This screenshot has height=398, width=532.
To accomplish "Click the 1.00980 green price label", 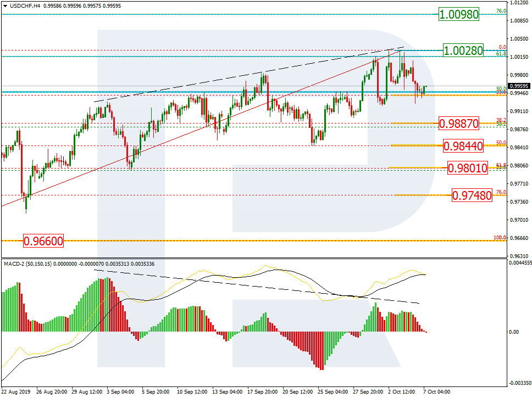I will click(x=459, y=14).
